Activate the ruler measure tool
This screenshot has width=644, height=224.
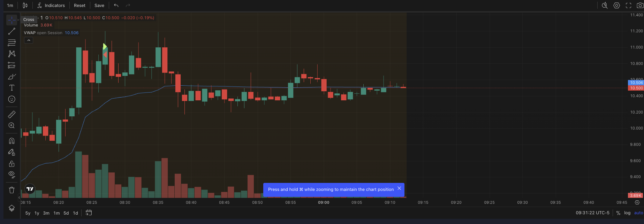pyautogui.click(x=12, y=114)
